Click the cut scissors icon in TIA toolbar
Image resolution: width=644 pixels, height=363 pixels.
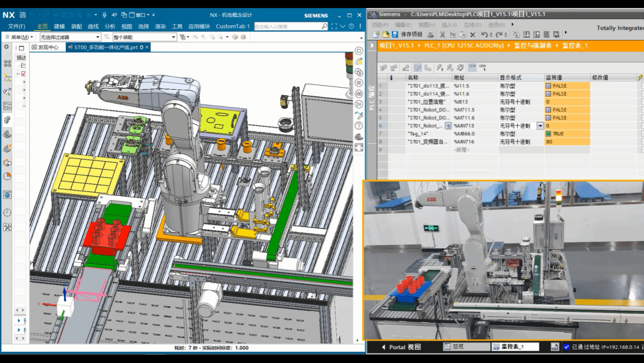(x=442, y=34)
